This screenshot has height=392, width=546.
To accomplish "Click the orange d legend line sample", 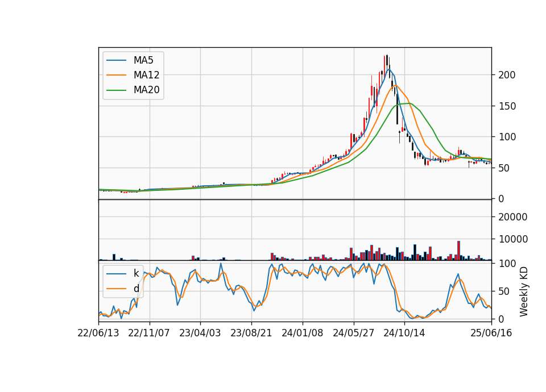I will pos(116,289).
